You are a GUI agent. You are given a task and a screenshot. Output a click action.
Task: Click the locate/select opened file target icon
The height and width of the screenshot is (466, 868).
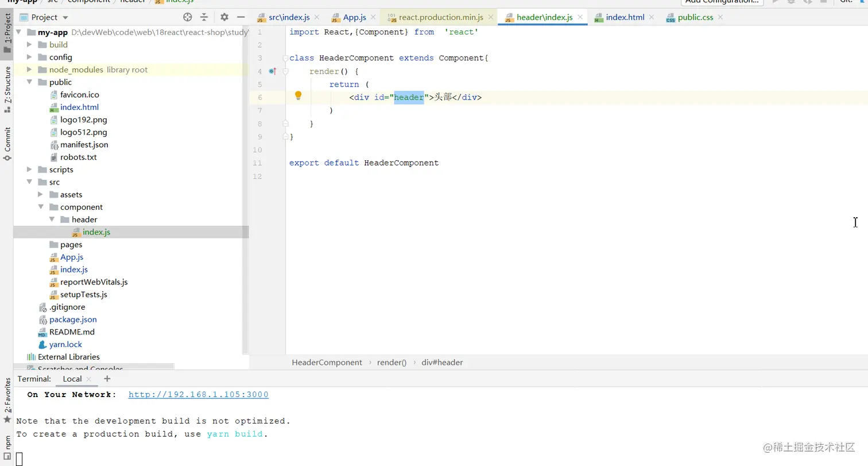tap(188, 17)
